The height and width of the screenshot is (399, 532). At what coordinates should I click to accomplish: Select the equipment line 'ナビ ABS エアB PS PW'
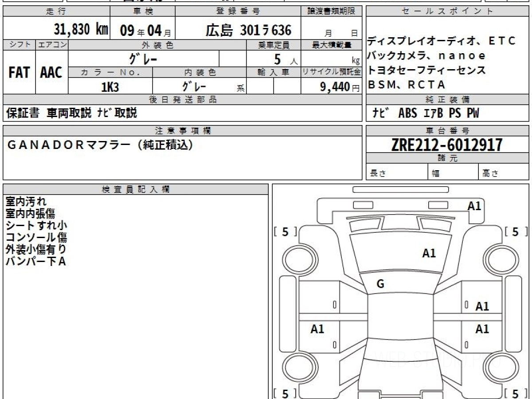(x=426, y=113)
